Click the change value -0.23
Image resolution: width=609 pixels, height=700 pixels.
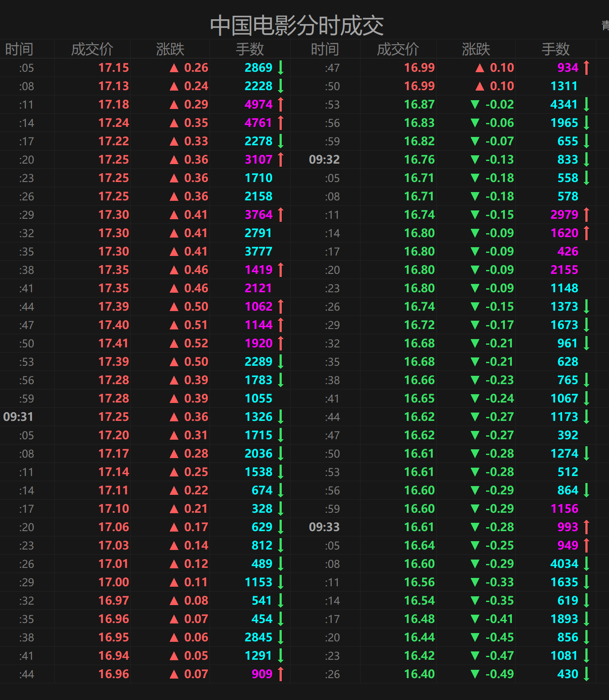[x=500, y=380]
